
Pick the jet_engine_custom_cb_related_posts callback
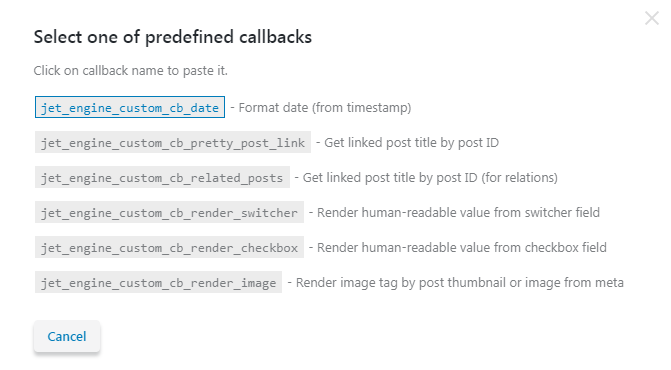[x=162, y=177]
